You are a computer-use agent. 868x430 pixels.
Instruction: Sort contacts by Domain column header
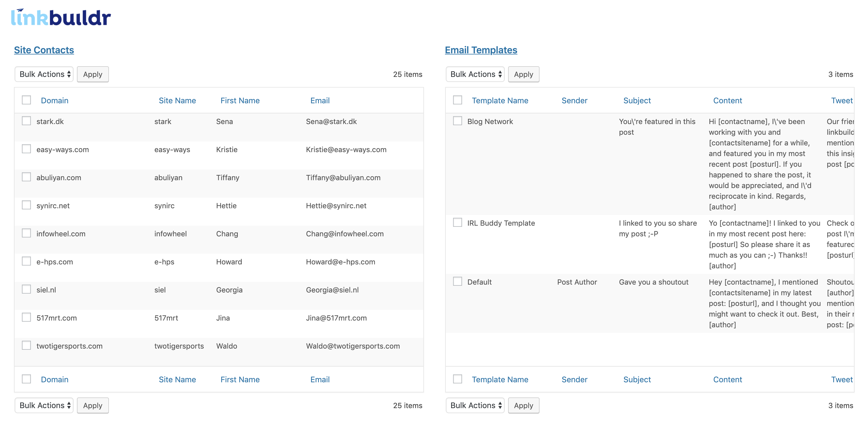click(54, 100)
